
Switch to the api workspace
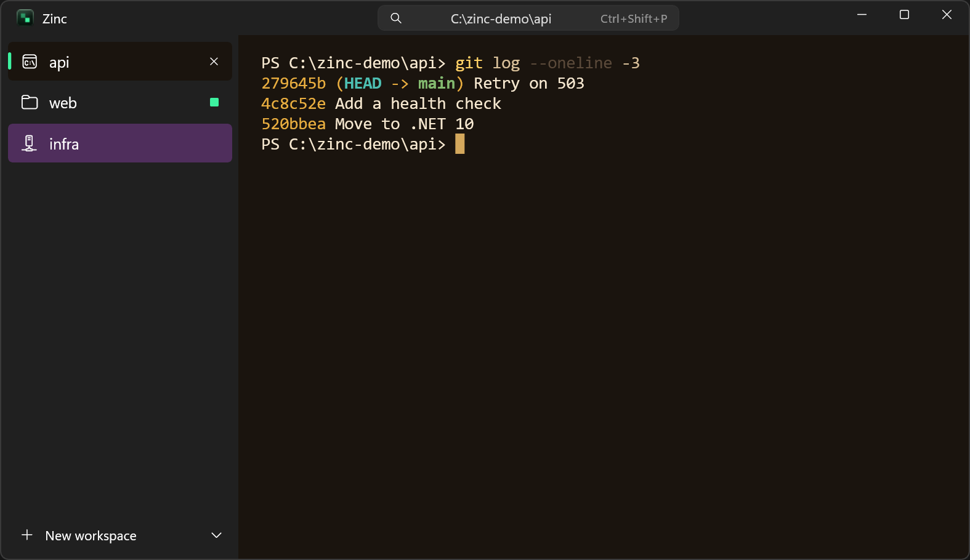point(120,62)
